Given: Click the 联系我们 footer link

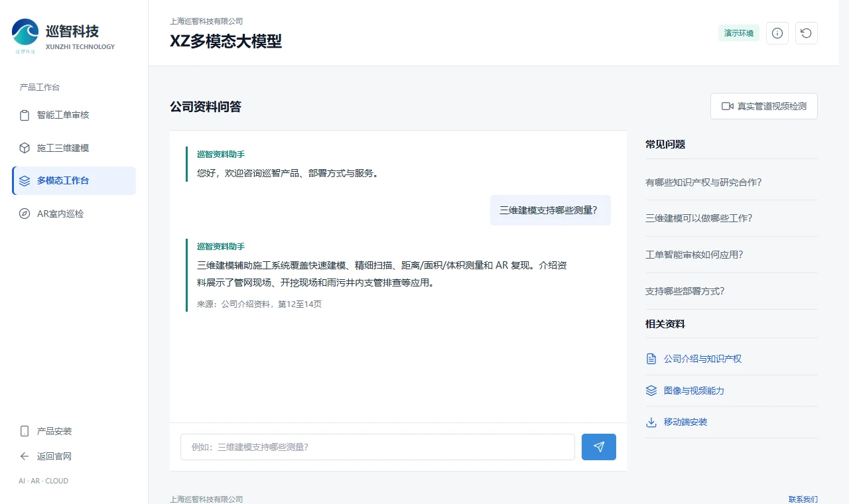Looking at the screenshot, I should (x=803, y=499).
